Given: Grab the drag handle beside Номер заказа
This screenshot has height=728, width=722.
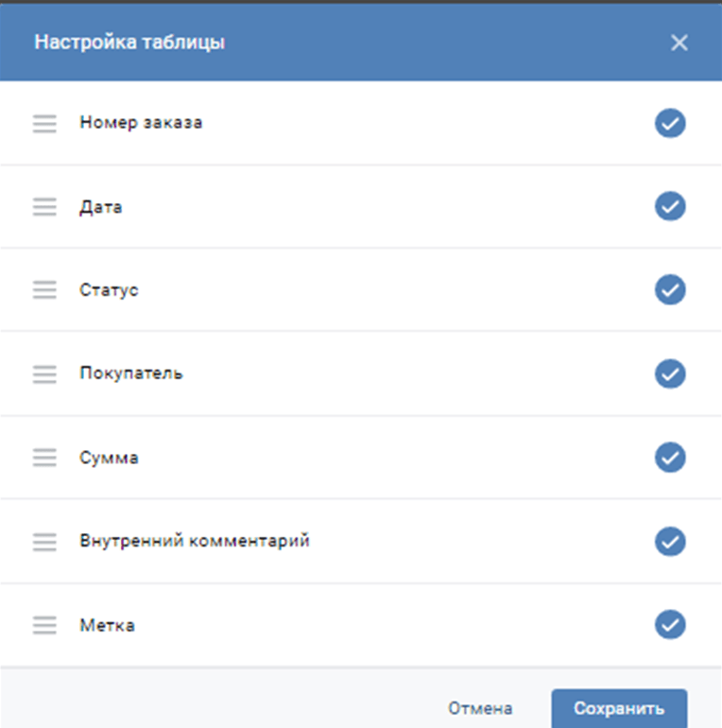Looking at the screenshot, I should click(x=44, y=124).
